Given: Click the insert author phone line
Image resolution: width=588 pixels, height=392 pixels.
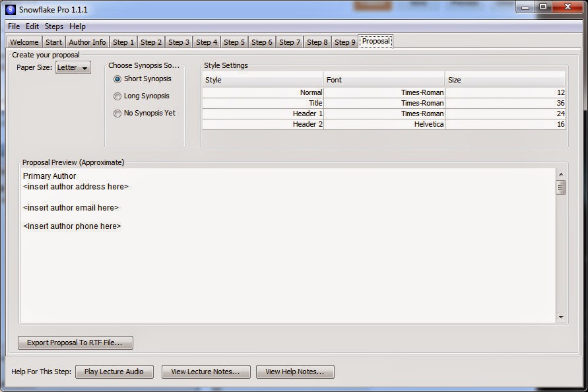Looking at the screenshot, I should (72, 226).
